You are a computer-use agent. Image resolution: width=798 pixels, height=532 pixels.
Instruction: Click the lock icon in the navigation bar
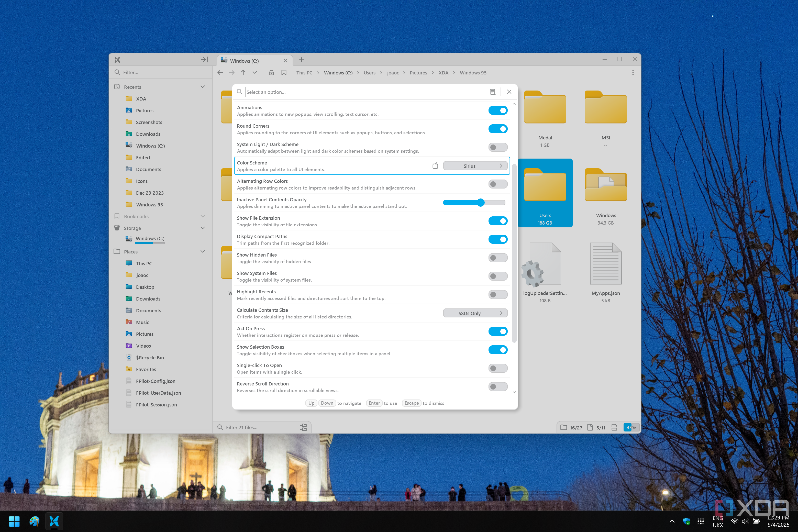click(x=271, y=73)
